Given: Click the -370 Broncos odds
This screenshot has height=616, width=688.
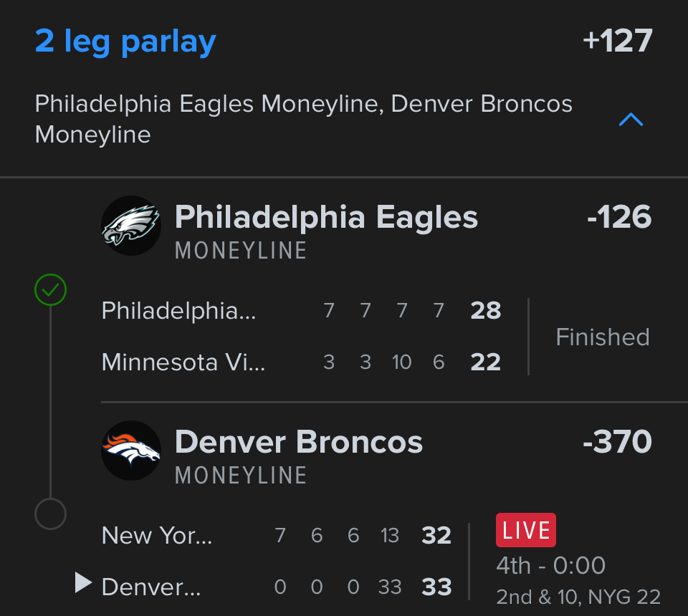Looking at the screenshot, I should pos(617,442).
